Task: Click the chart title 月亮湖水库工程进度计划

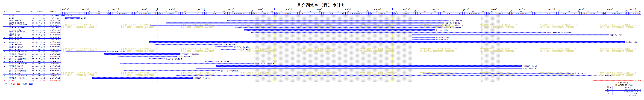Action: tap(321, 5)
